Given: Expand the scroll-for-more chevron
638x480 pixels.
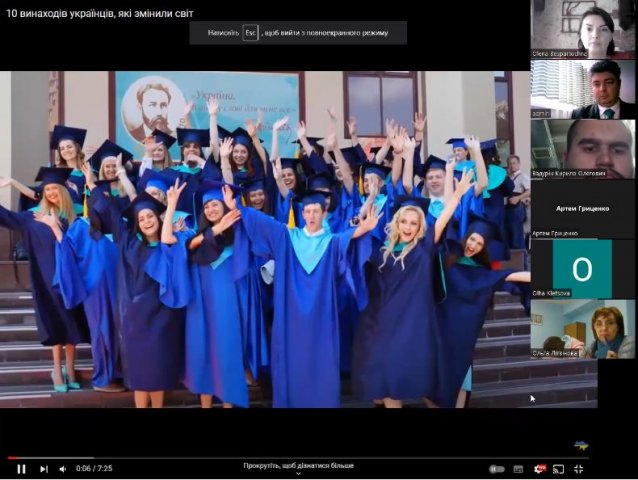Looking at the screenshot, I should 297,474.
